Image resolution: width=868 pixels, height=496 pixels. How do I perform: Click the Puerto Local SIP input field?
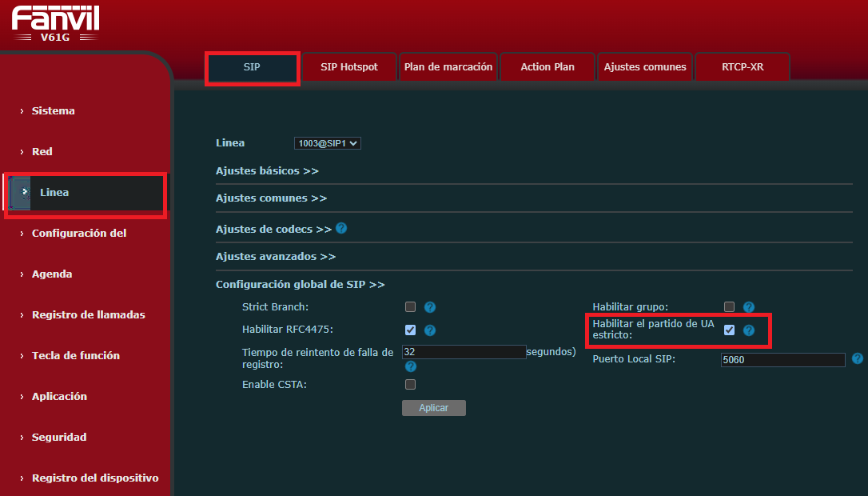coord(782,360)
